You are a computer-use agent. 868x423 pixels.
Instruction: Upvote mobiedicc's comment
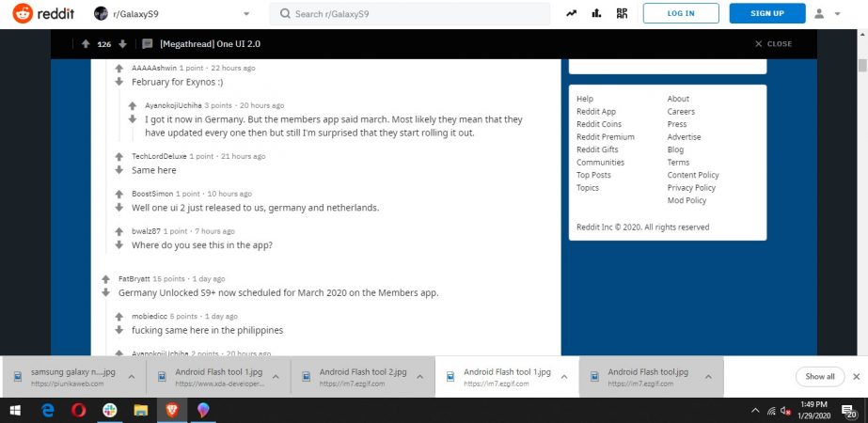click(x=118, y=317)
